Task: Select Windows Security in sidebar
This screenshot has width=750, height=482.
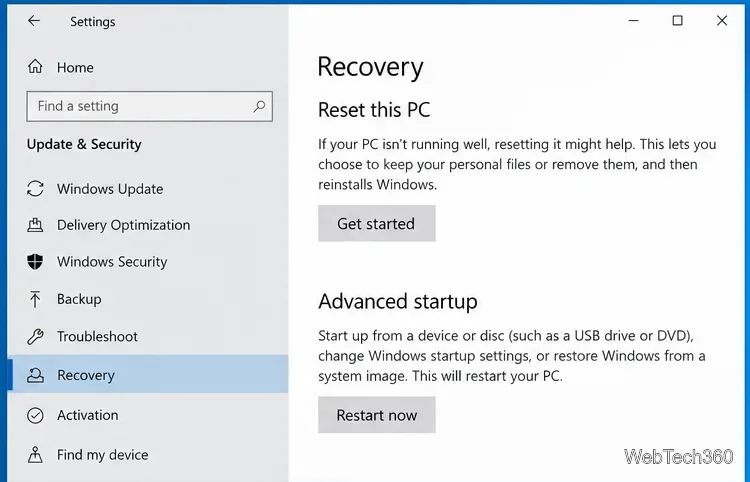Action: (112, 262)
